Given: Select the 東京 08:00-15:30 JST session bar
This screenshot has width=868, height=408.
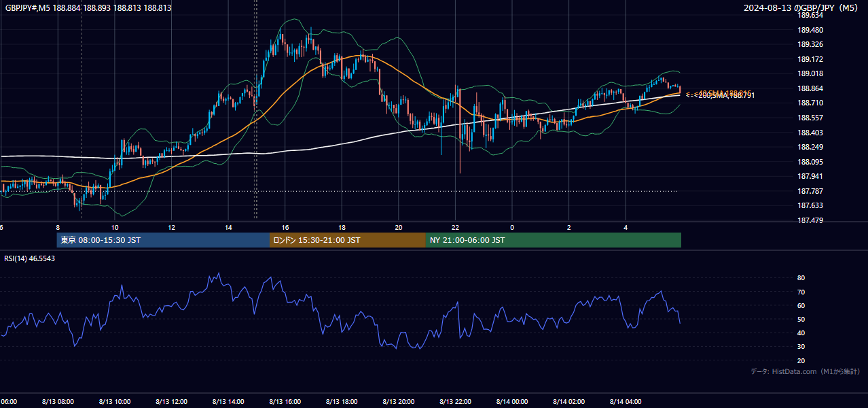Looking at the screenshot, I should coord(163,240).
